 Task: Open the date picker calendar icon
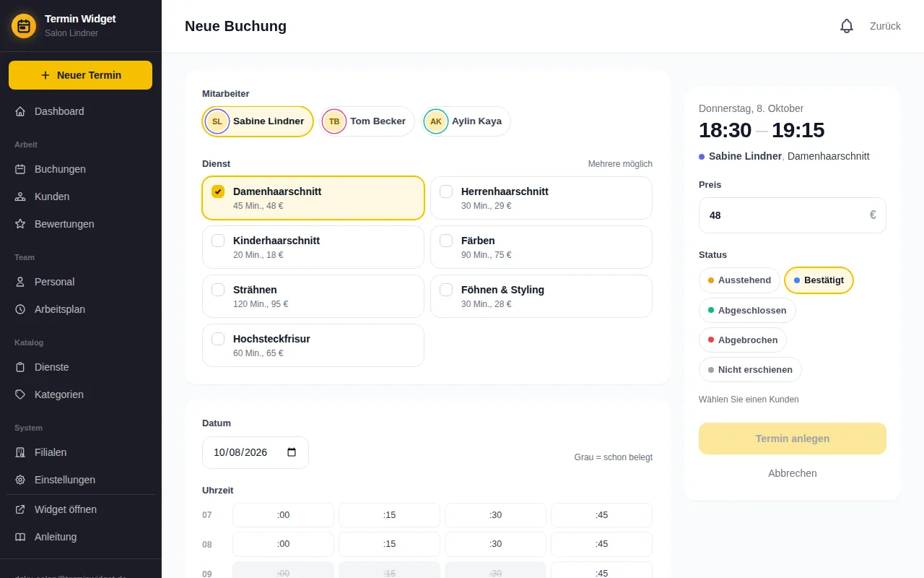click(x=292, y=452)
